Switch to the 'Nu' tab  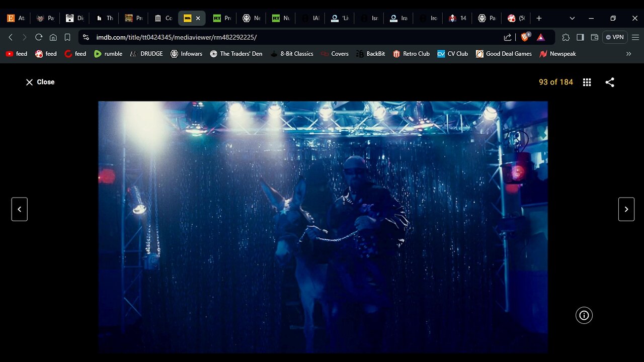click(281, 18)
